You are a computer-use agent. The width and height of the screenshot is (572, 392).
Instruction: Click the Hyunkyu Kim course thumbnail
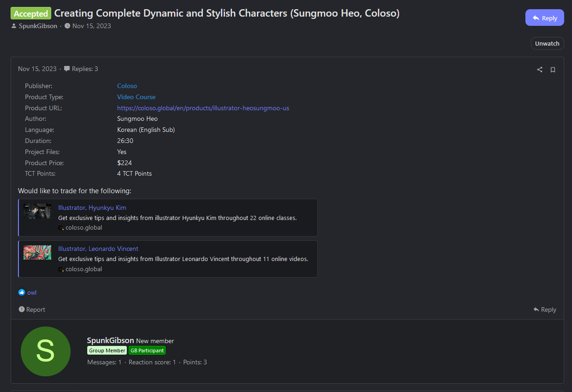coord(37,211)
